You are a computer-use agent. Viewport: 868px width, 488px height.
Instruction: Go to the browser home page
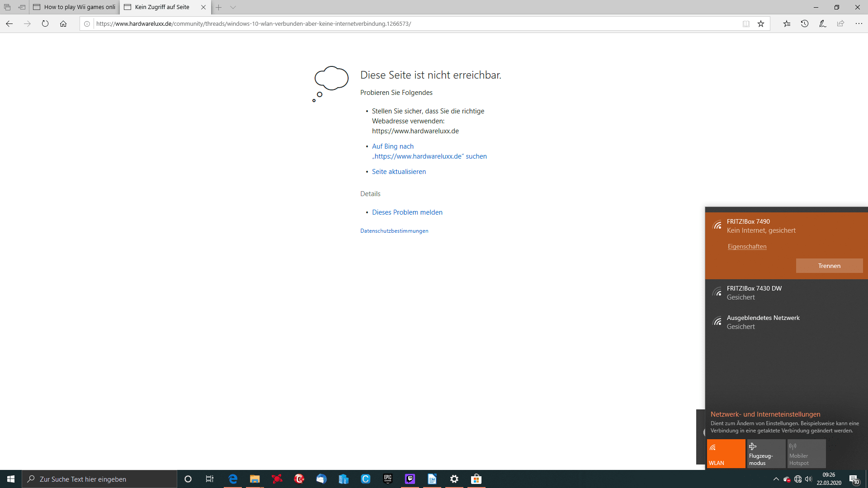click(x=63, y=24)
